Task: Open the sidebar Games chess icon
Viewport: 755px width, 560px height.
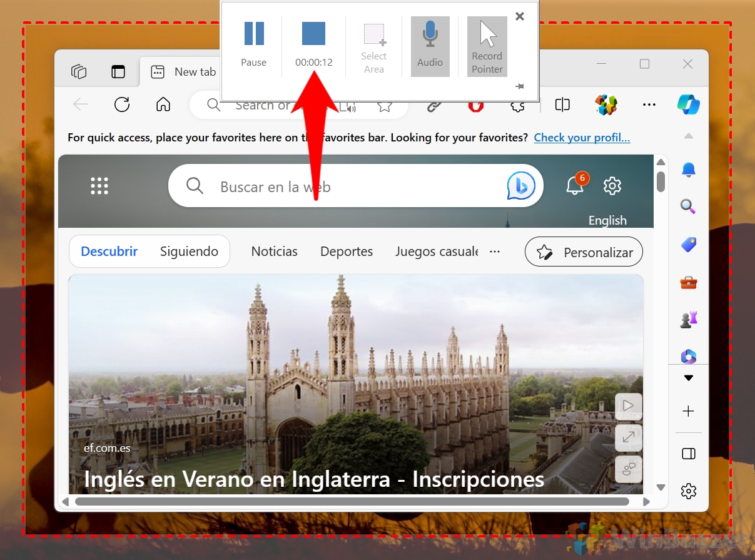Action: click(x=688, y=319)
